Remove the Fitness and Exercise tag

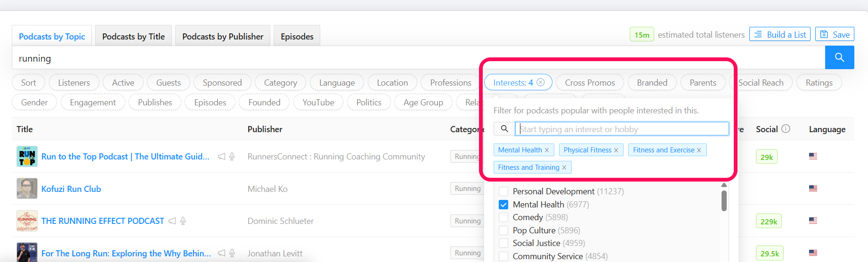click(x=699, y=150)
